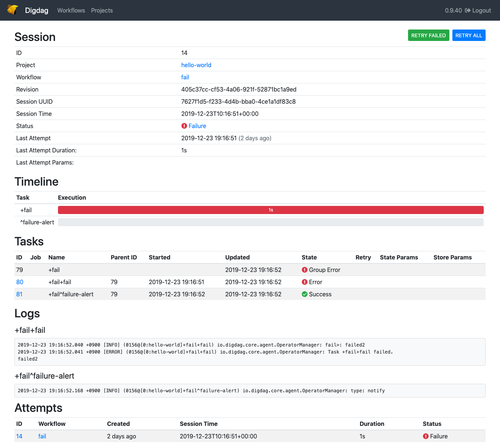Click the RETRY FAILED button
Image resolution: width=500 pixels, height=448 pixels.
tap(428, 35)
